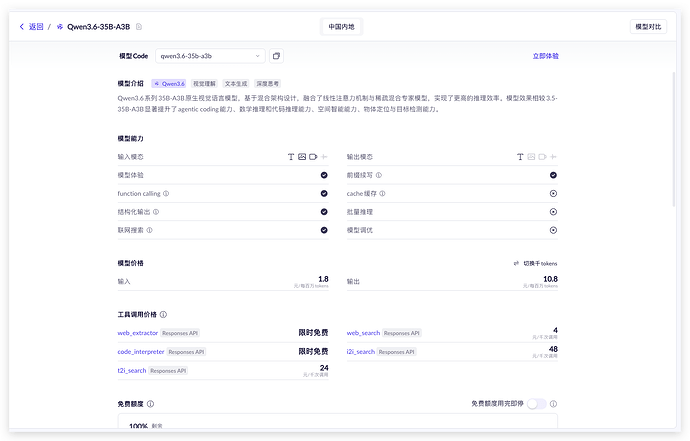This screenshot has height=441, width=690.
Task: Click check mark for 联网搜索
Action: tap(324, 230)
